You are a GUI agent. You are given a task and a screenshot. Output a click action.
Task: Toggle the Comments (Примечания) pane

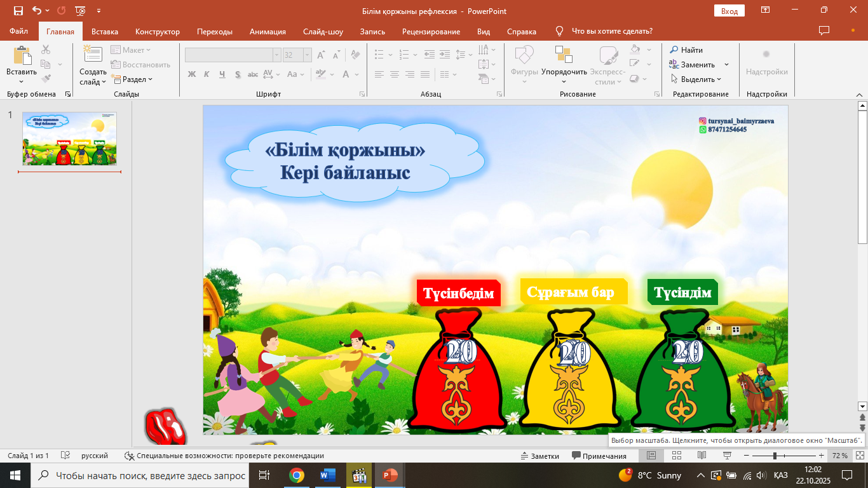[599, 456]
